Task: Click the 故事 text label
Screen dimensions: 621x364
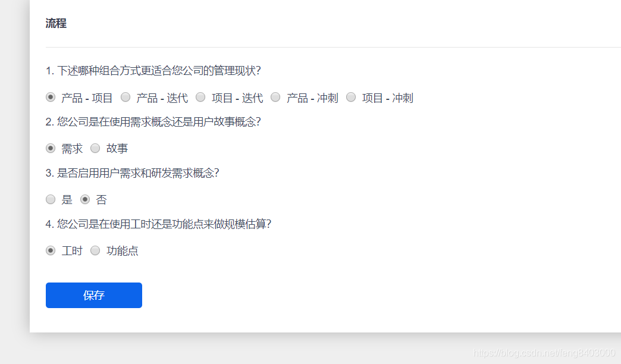Action: point(117,149)
